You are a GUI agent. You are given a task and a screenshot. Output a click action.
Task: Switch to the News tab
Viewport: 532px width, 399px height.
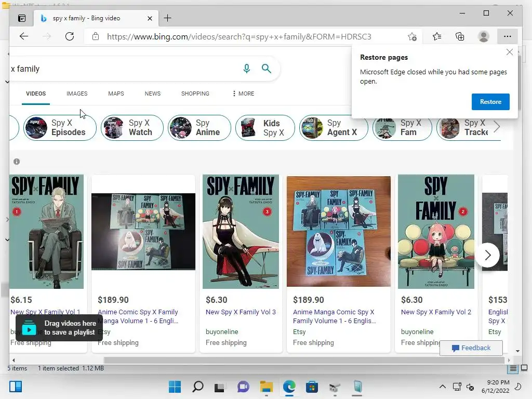[x=153, y=94]
